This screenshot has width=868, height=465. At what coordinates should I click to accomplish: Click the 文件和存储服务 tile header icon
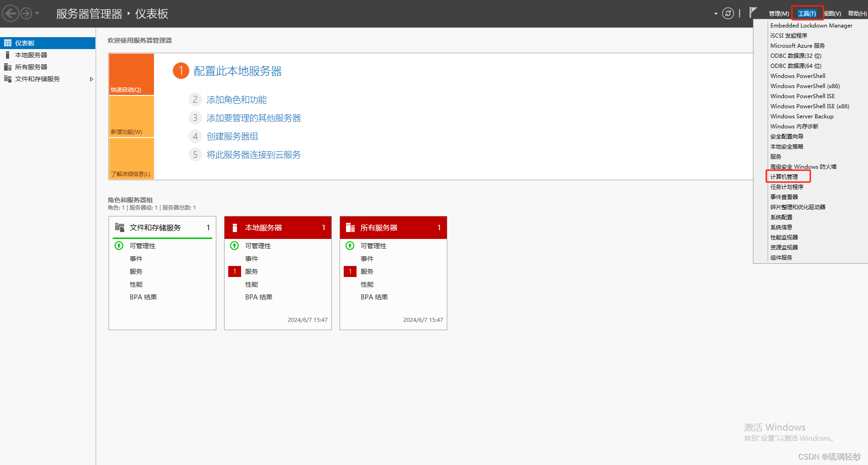pyautogui.click(x=120, y=227)
